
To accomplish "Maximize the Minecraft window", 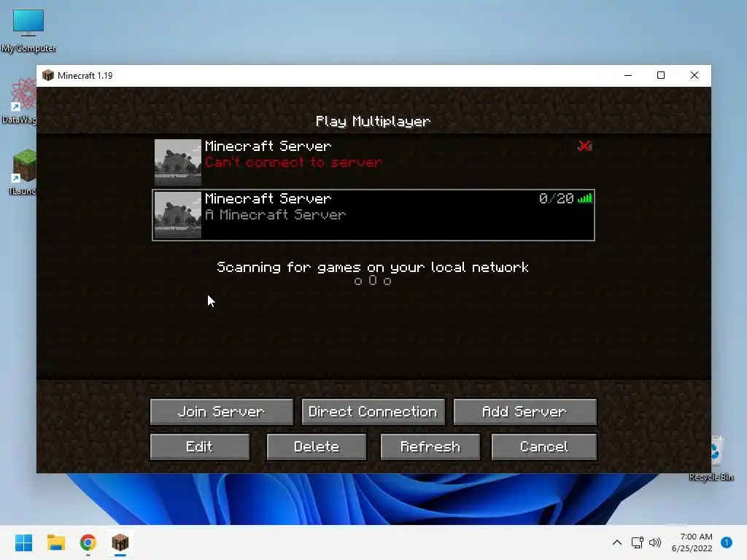I will point(661,75).
